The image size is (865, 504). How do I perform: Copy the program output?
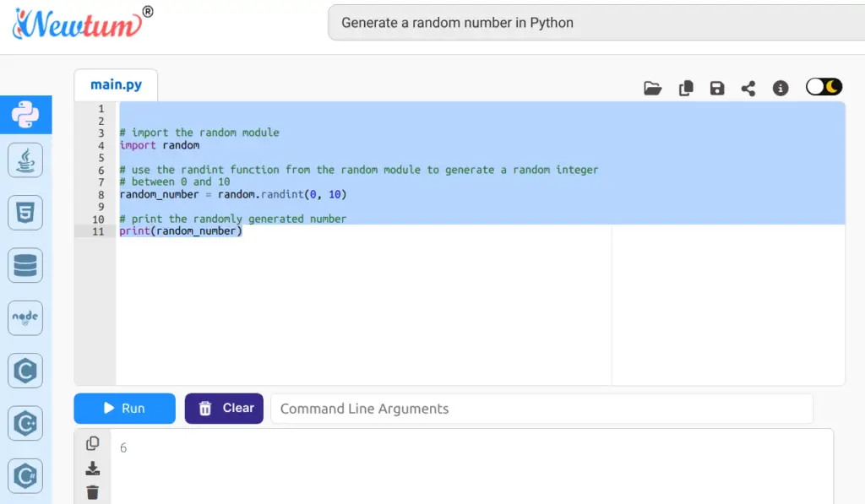click(x=93, y=442)
